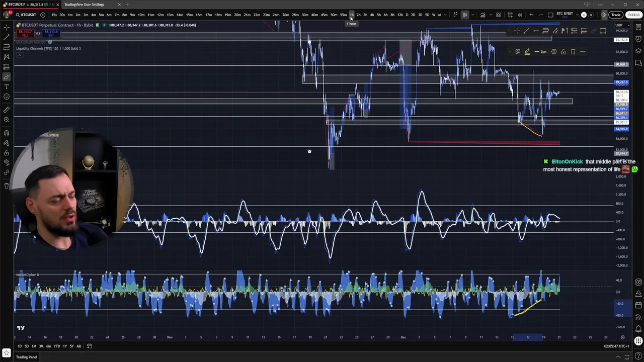Expand the indicators favorites dropdown
Image resolution: width=644 pixels, height=362 pixels.
[x=491, y=15]
